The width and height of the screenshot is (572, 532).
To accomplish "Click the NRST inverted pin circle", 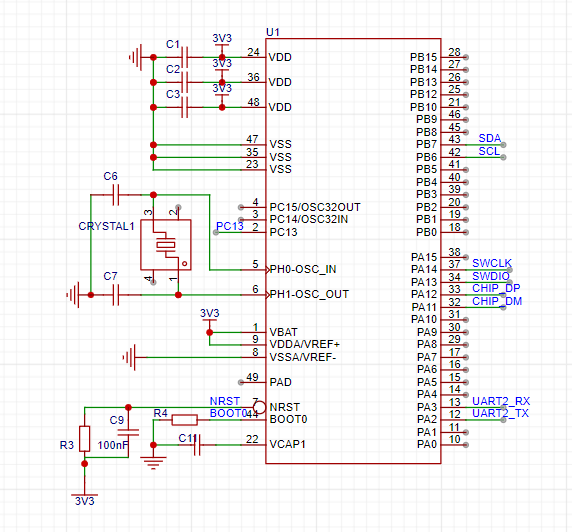I will click(x=259, y=407).
